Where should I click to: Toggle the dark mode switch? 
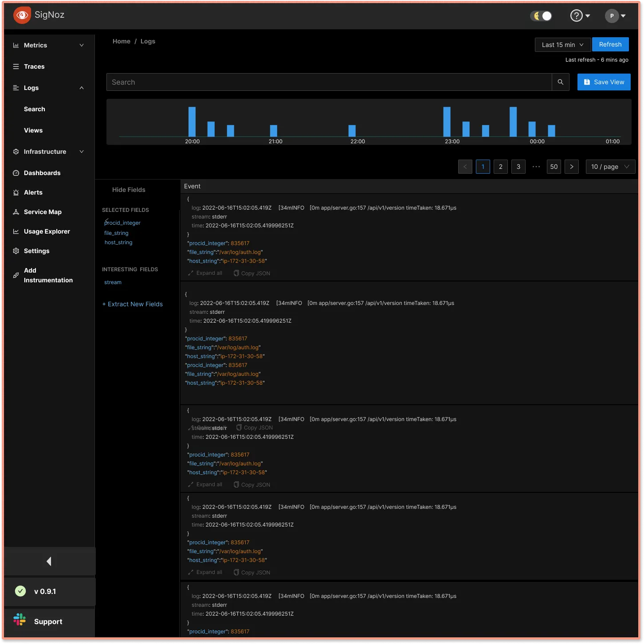point(541,16)
